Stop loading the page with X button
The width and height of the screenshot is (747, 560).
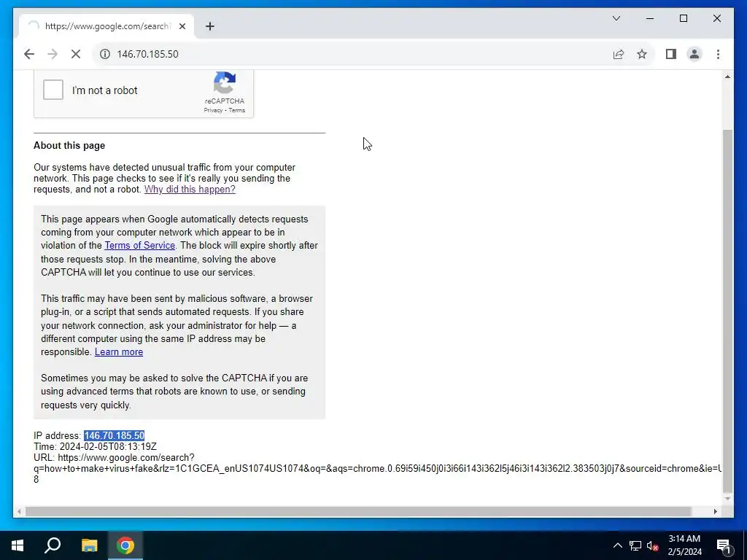76,54
